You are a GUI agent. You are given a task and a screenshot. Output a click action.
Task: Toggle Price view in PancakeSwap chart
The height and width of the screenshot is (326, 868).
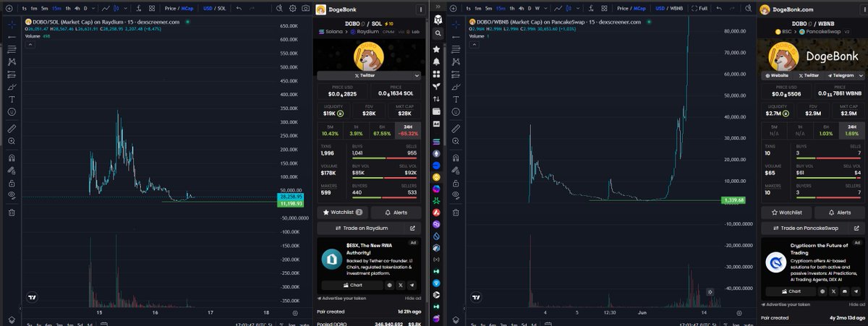click(x=622, y=8)
